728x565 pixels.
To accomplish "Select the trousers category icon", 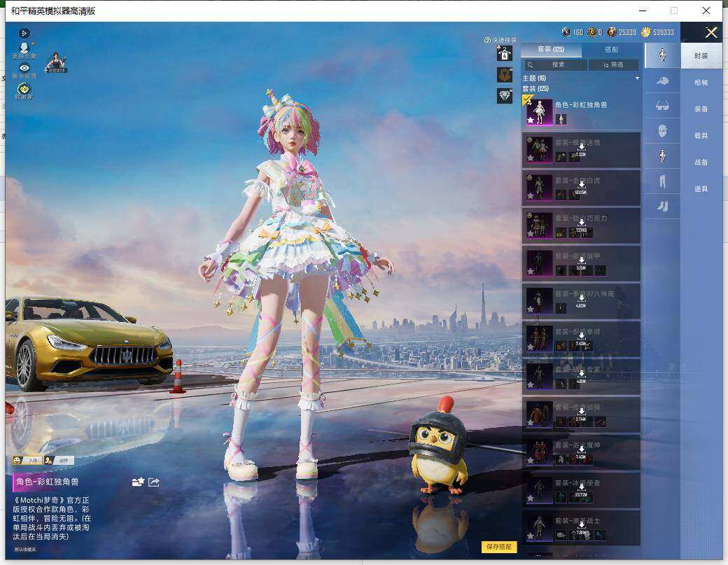I will [662, 181].
